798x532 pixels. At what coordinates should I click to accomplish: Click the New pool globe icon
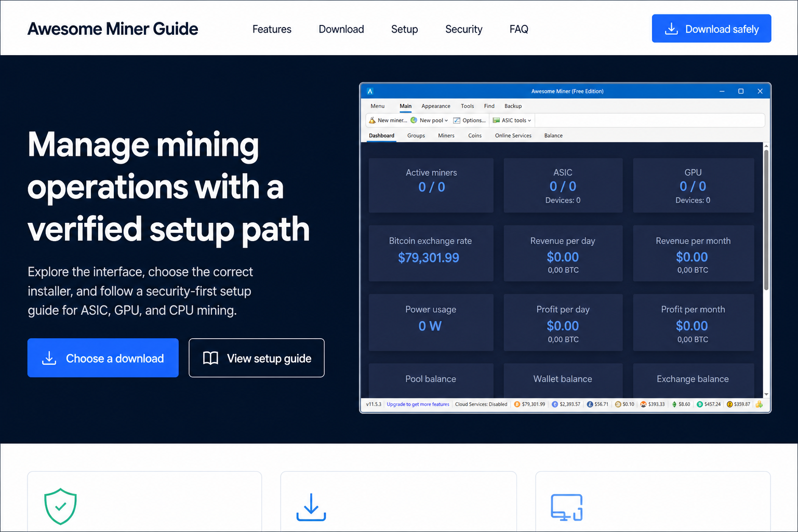pos(414,120)
